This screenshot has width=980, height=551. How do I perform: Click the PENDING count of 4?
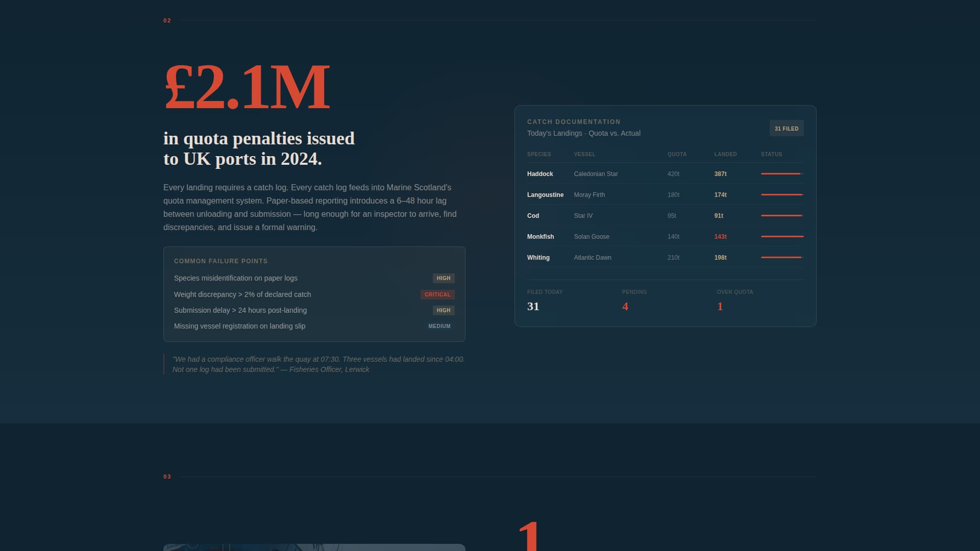pos(625,306)
